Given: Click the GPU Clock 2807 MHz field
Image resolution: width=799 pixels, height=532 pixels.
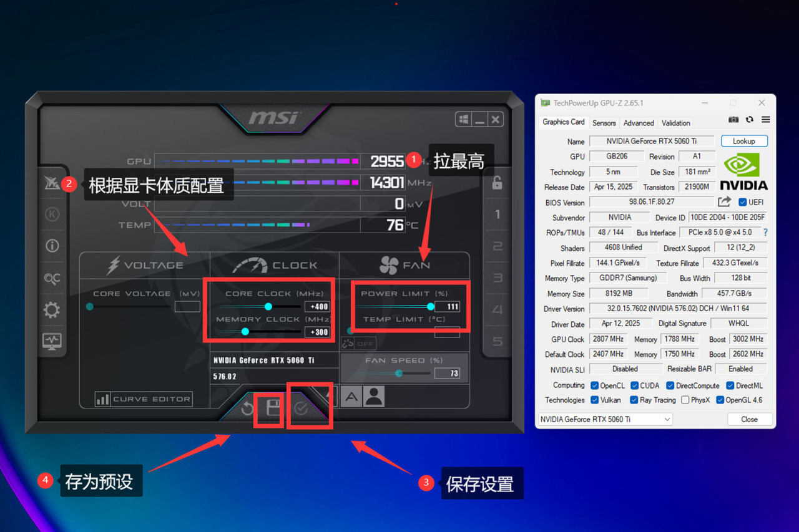Looking at the screenshot, I should [609, 339].
